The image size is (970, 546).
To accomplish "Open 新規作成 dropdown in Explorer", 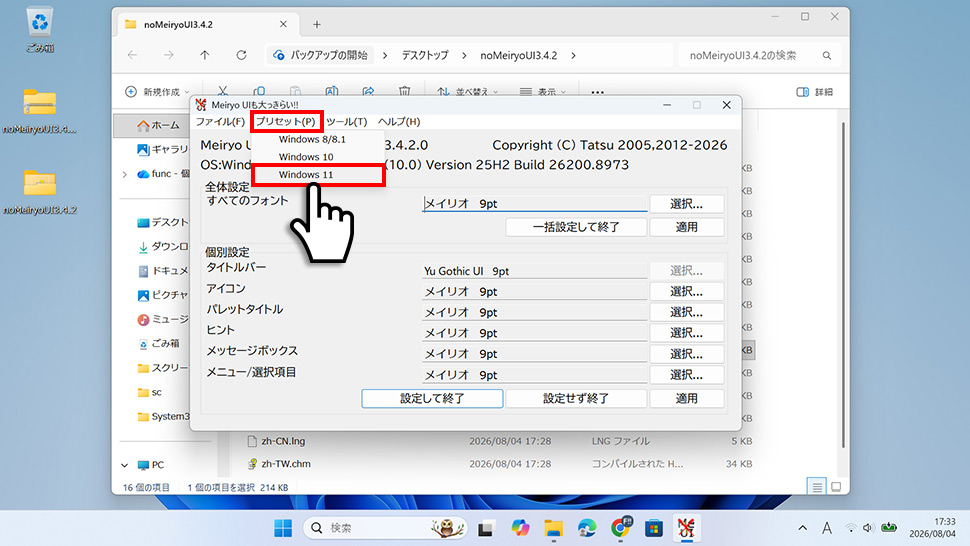I will pos(157,92).
